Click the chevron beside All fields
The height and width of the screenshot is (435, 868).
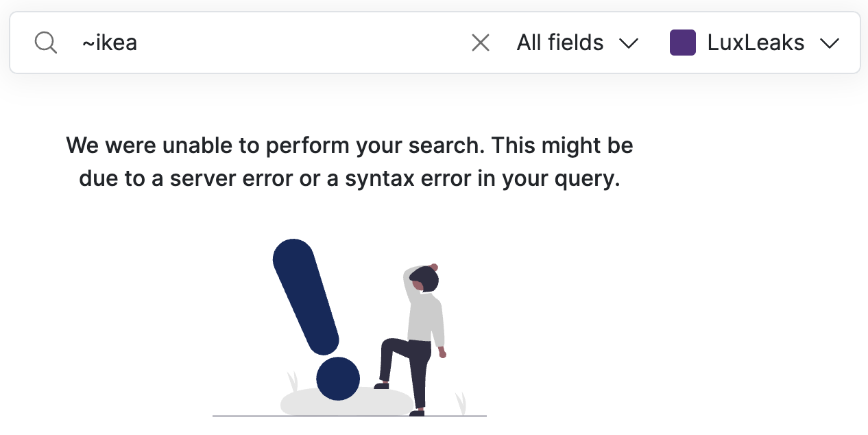(629, 43)
